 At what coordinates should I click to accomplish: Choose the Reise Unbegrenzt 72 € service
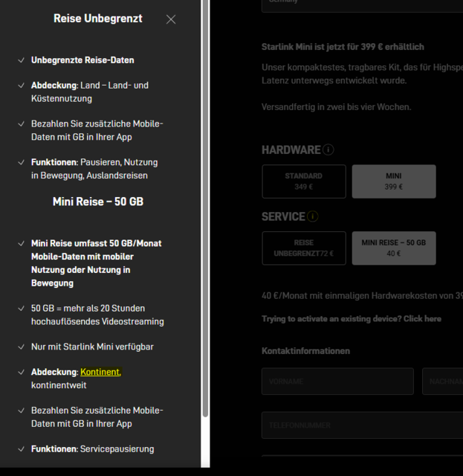click(x=303, y=248)
